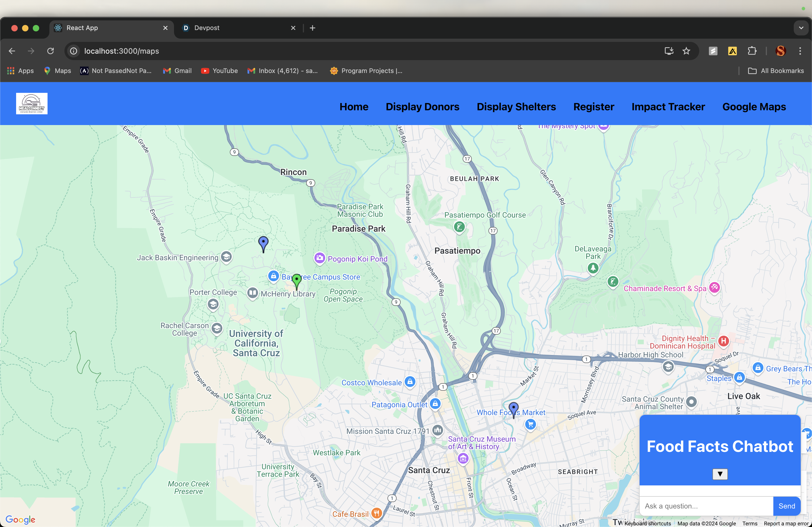Image resolution: width=812 pixels, height=527 pixels.
Task: Open the Chrome three-dot menu
Action: tap(800, 51)
